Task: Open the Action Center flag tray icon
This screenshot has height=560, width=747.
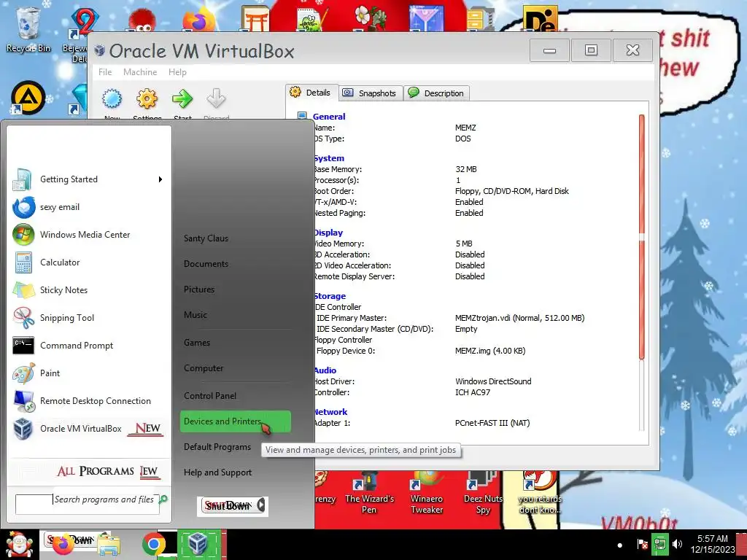Action: (642, 544)
